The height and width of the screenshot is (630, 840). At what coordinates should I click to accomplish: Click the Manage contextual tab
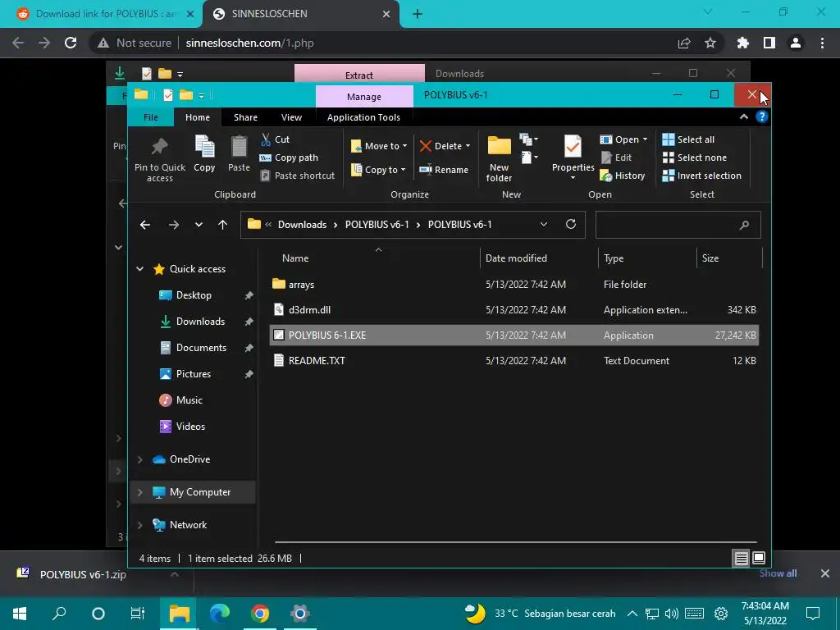click(364, 97)
